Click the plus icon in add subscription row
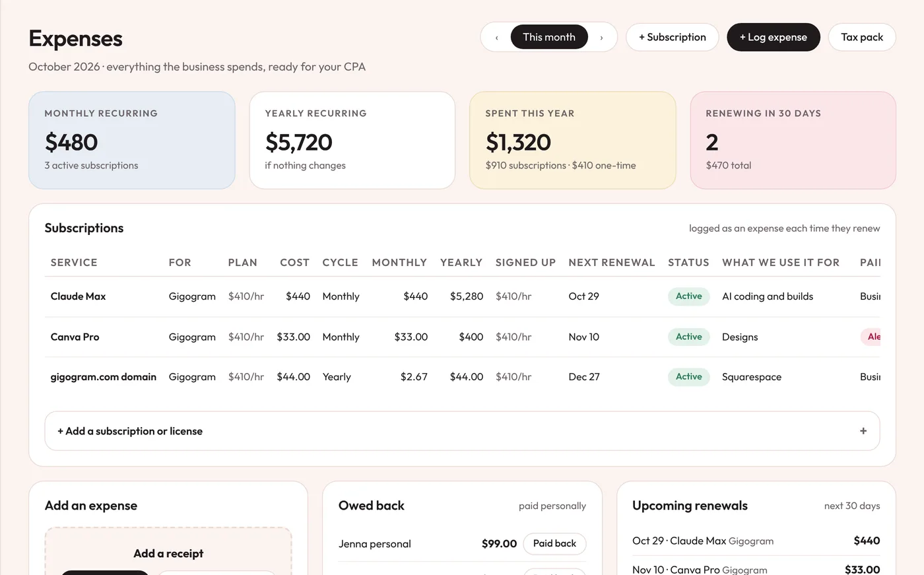 (863, 431)
